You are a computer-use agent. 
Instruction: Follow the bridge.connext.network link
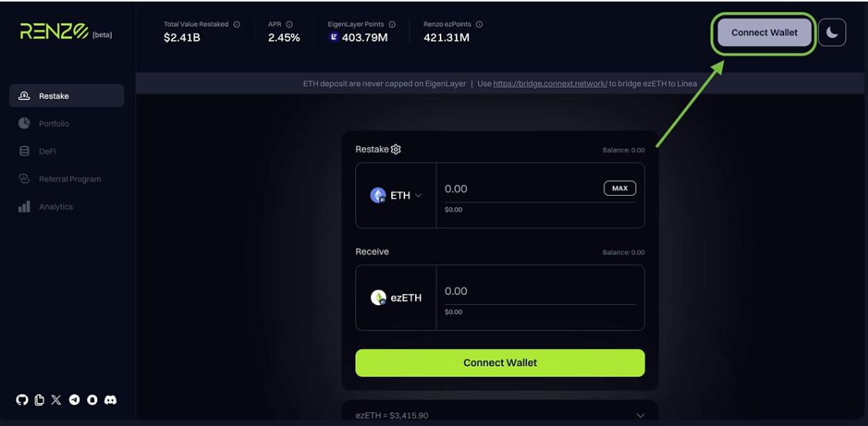pyautogui.click(x=550, y=83)
